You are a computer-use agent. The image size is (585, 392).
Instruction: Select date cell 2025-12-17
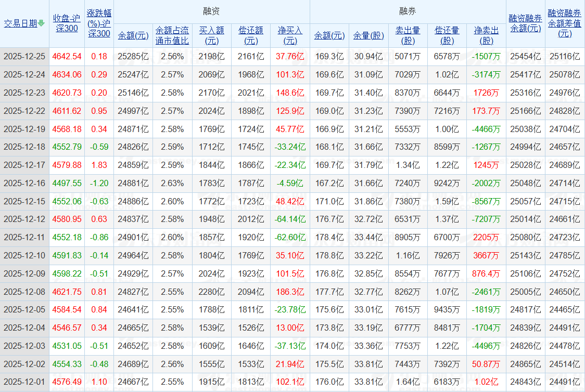24,165
